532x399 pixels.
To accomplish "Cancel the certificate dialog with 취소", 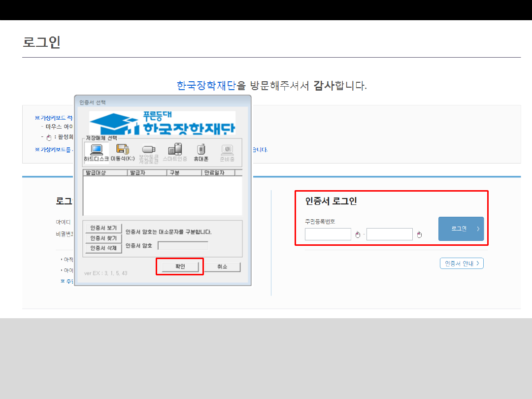I will coord(222,266).
